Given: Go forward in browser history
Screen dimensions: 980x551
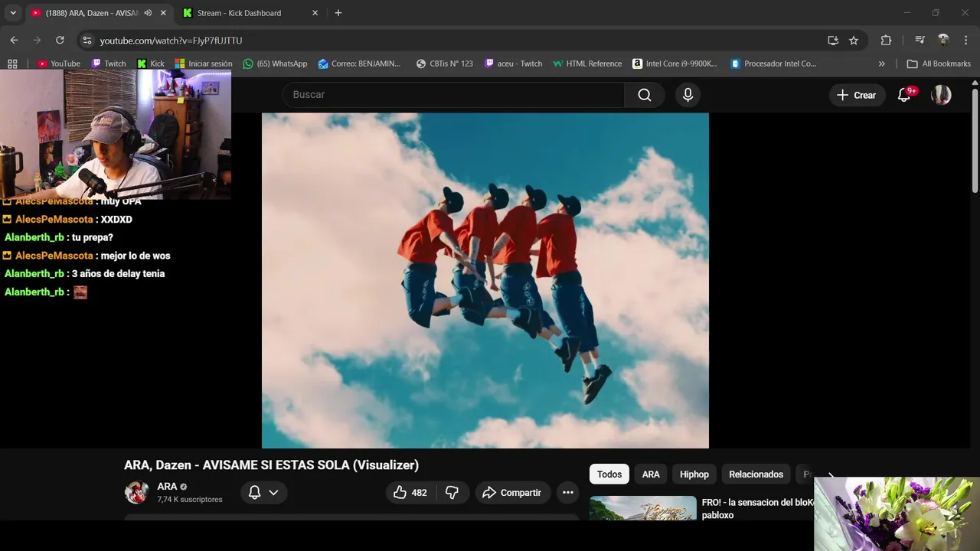Looking at the screenshot, I should [37, 41].
